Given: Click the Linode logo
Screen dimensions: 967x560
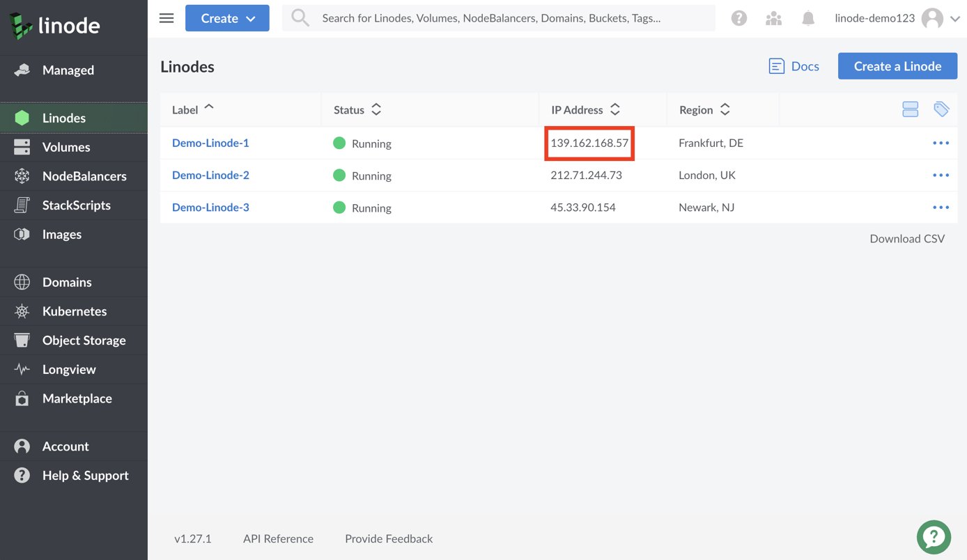Looking at the screenshot, I should pos(55,26).
